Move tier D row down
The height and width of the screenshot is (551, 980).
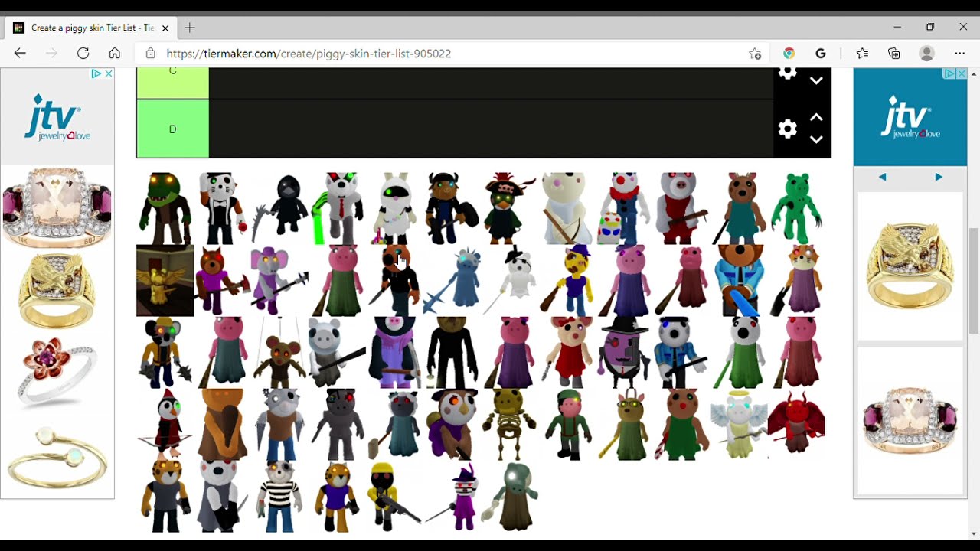pyautogui.click(x=816, y=139)
